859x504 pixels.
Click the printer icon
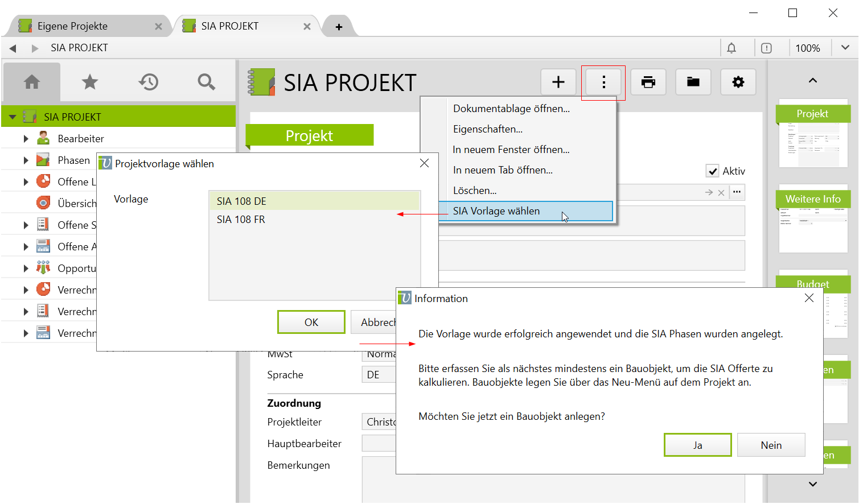(648, 82)
